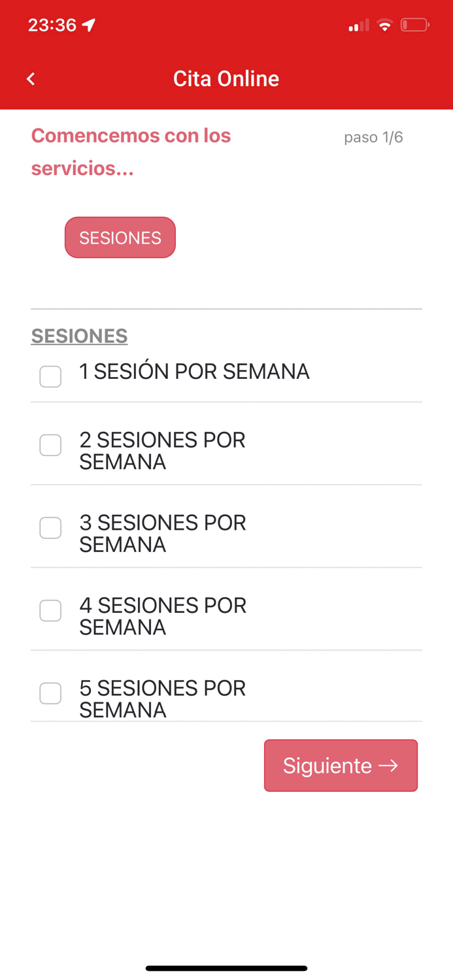Tap the 3 SESIONES POR SEMANA label text
This screenshot has height=980, width=453.
pyautogui.click(x=162, y=533)
